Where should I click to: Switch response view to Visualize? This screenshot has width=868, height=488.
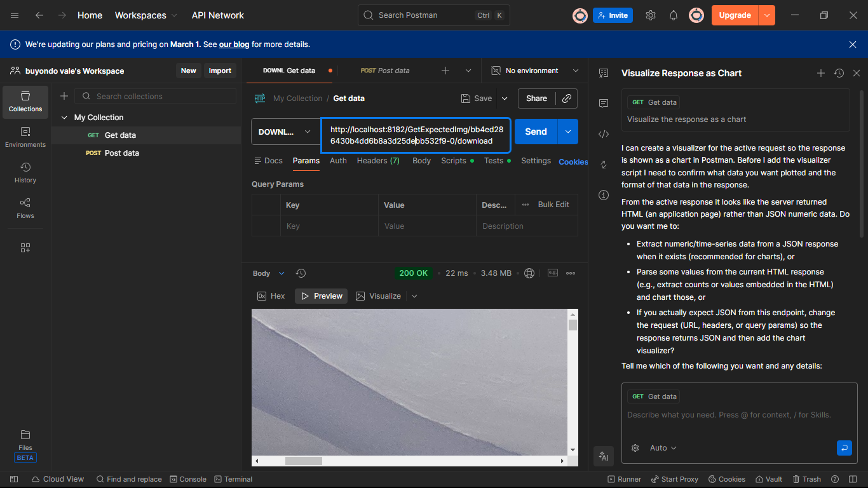(379, 296)
